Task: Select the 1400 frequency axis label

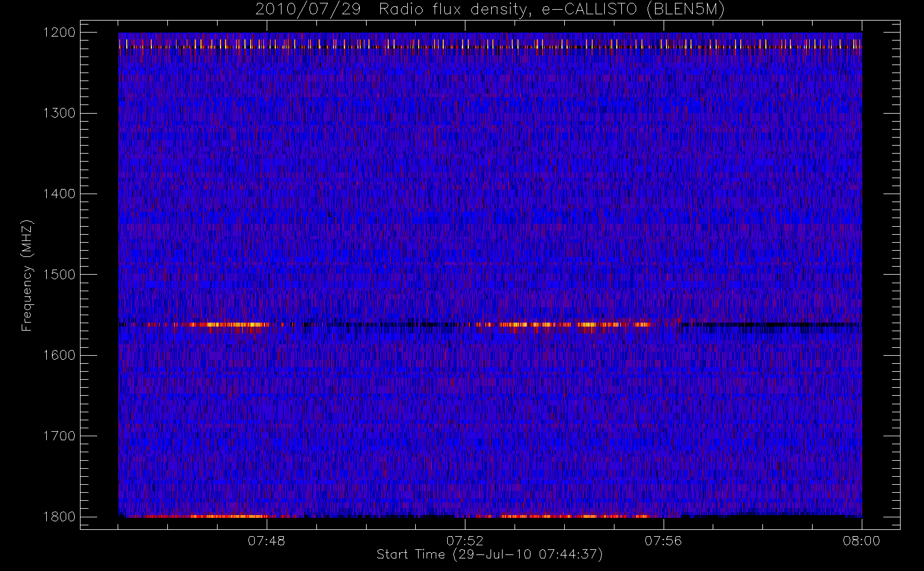Action: pyautogui.click(x=59, y=194)
